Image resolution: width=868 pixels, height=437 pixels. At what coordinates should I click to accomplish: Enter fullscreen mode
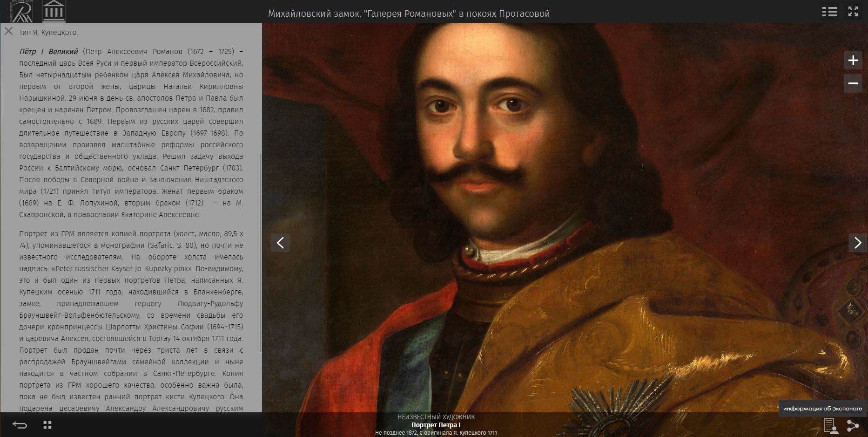pyautogui.click(x=853, y=12)
